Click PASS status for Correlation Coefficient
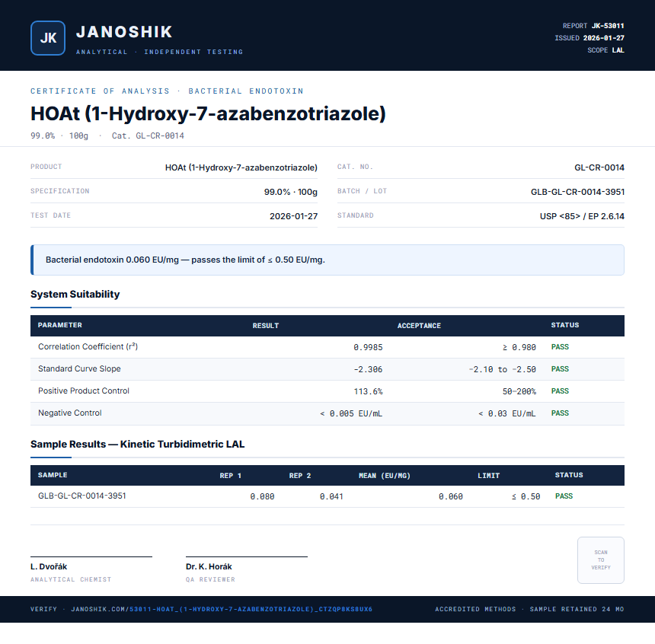The image size is (655, 644). 560,347
